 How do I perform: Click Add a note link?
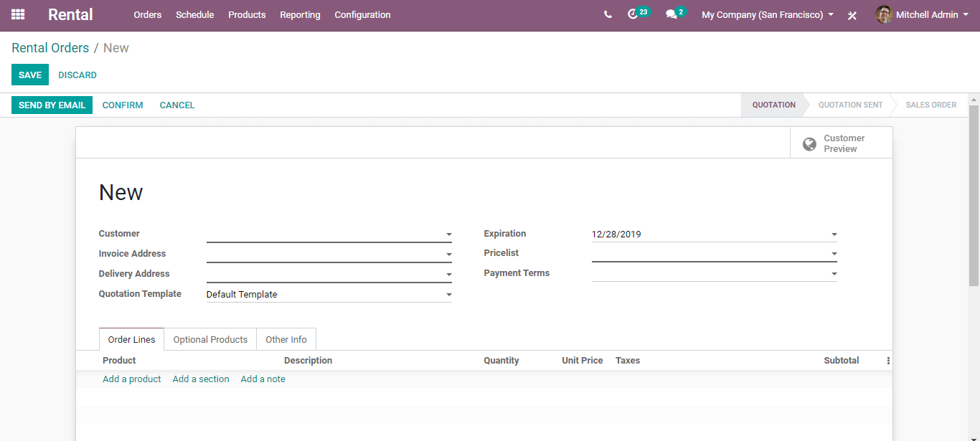click(263, 379)
